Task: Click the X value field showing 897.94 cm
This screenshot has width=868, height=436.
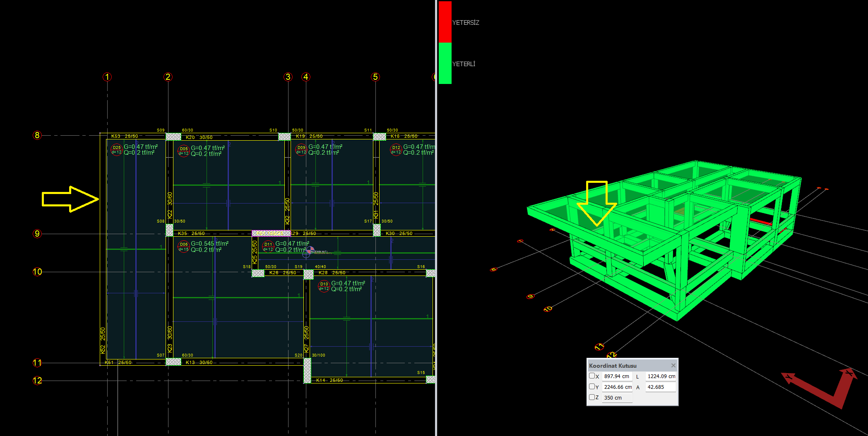Action: click(x=617, y=376)
